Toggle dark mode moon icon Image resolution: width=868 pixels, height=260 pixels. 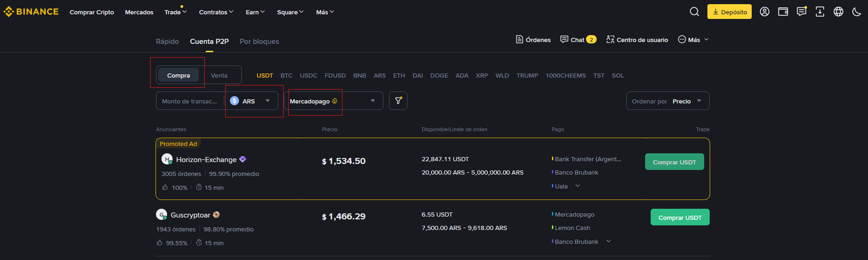click(857, 12)
